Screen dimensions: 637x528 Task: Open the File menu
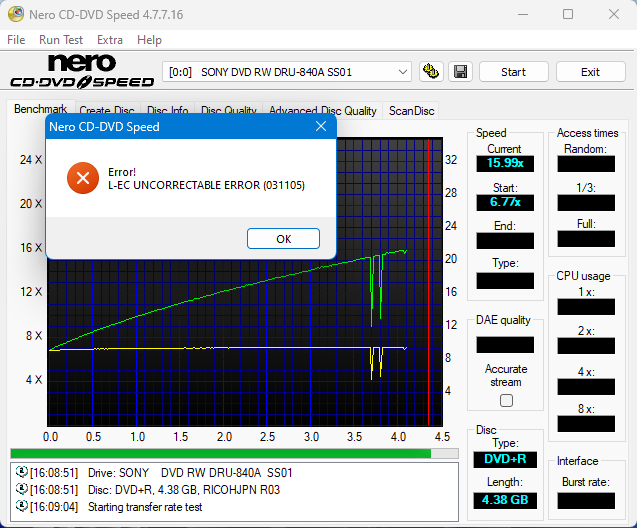16,40
